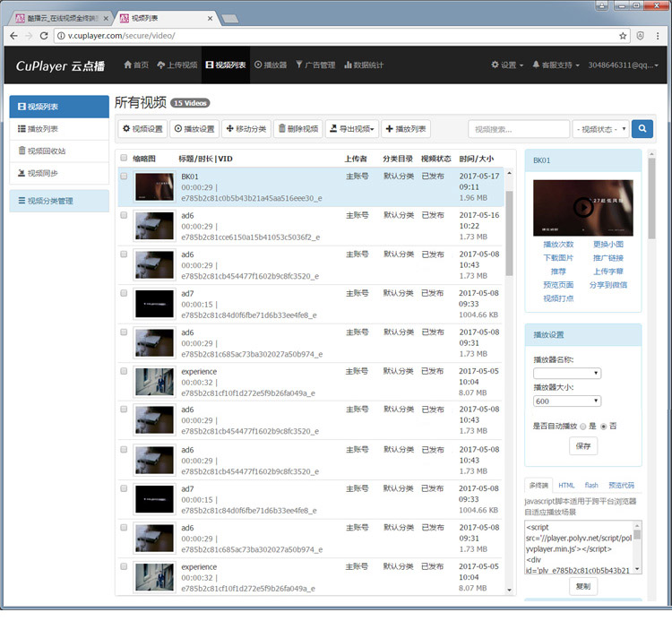Open 视频回收站 recycle bin in sidebar
This screenshot has width=672, height=621.
pos(46,151)
